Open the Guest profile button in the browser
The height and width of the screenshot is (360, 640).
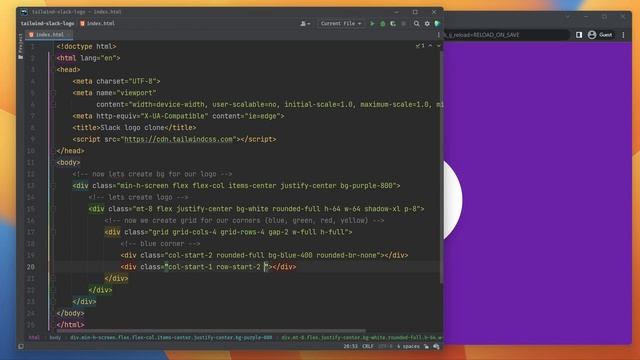[x=600, y=35]
